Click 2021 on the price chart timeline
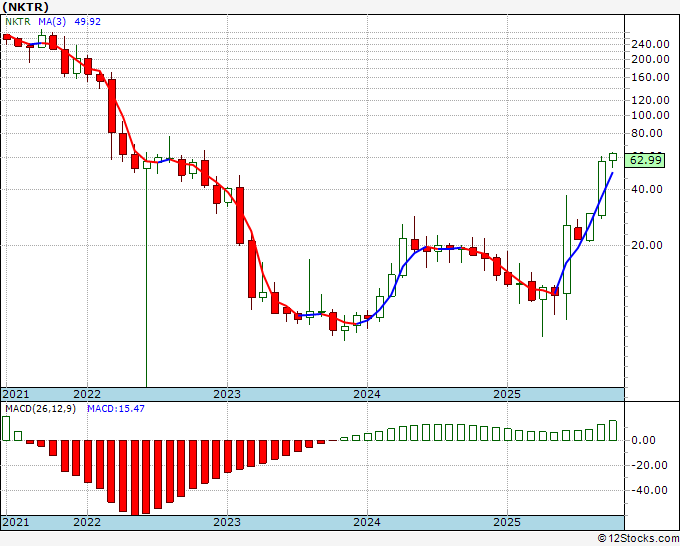Viewport: 680px width, 546px height. pos(16,394)
